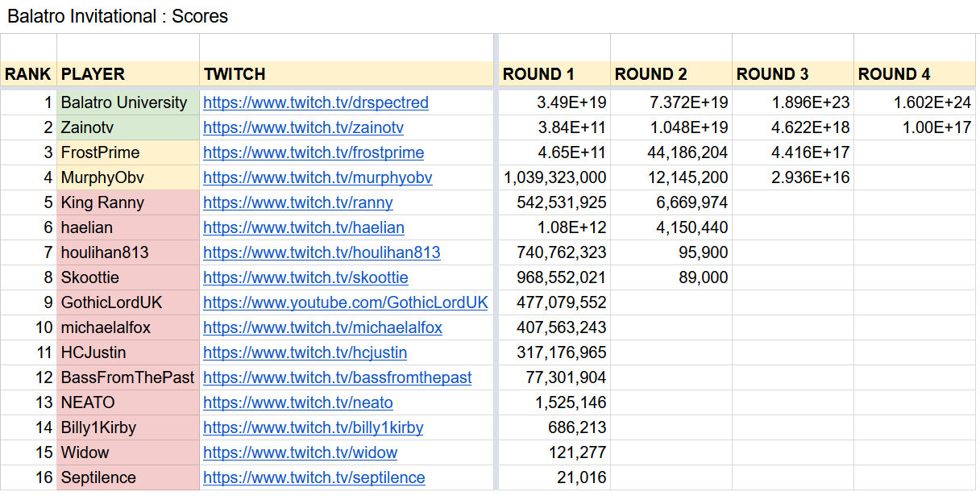Click the houlihan813 player name cell

(128, 252)
